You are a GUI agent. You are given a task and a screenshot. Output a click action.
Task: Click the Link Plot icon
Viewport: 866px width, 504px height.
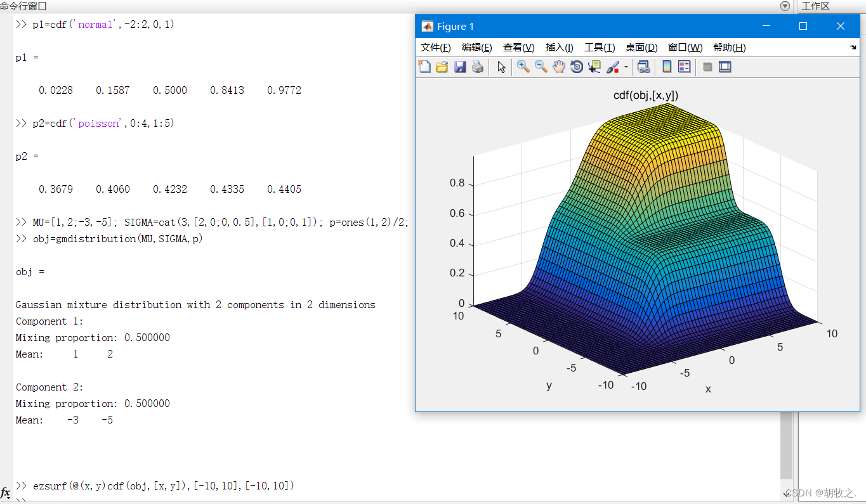pyautogui.click(x=643, y=67)
